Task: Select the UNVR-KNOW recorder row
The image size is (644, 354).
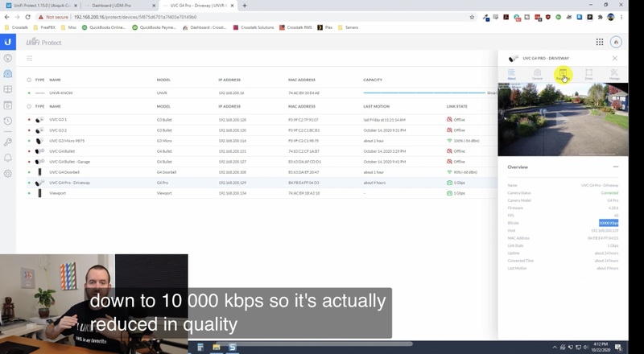Action: [x=262, y=93]
